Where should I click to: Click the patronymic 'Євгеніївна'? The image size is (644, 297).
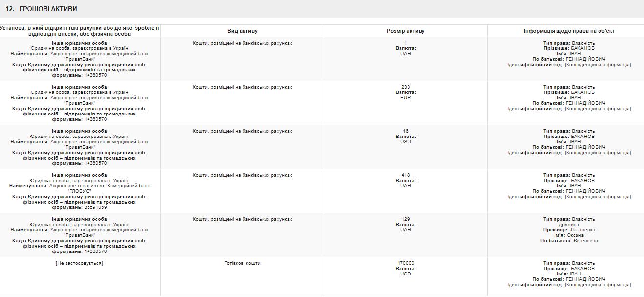(x=582, y=241)
